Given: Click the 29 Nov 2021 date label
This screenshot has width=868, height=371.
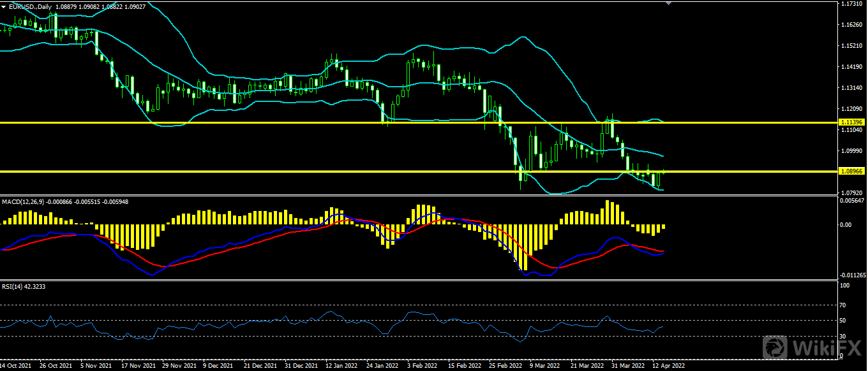Looking at the screenshot, I should [179, 367].
